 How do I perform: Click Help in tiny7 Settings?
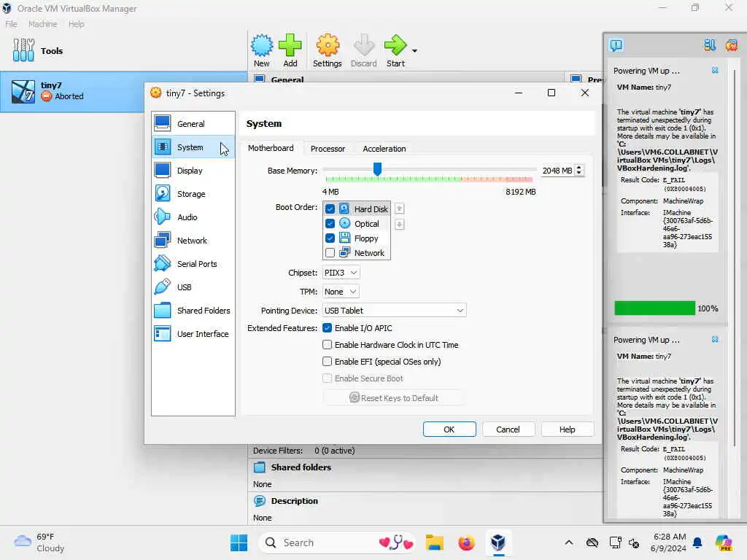[x=567, y=429]
